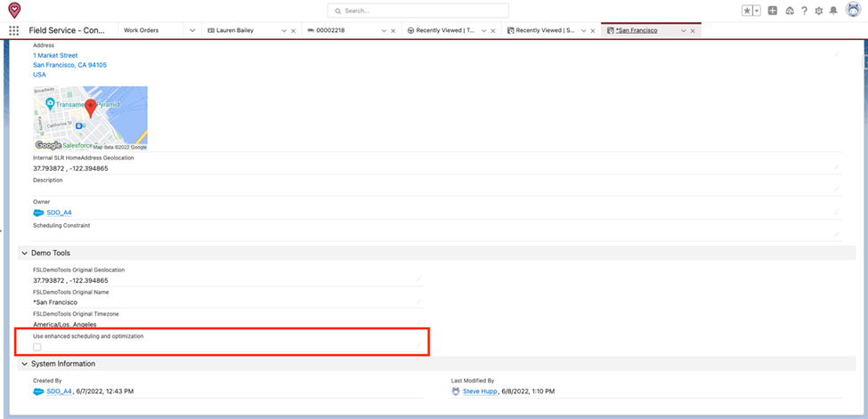Image resolution: width=868 pixels, height=419 pixels.
Task: Edit FSLDemoTools Original Geolocation pencil
Action: (418, 279)
